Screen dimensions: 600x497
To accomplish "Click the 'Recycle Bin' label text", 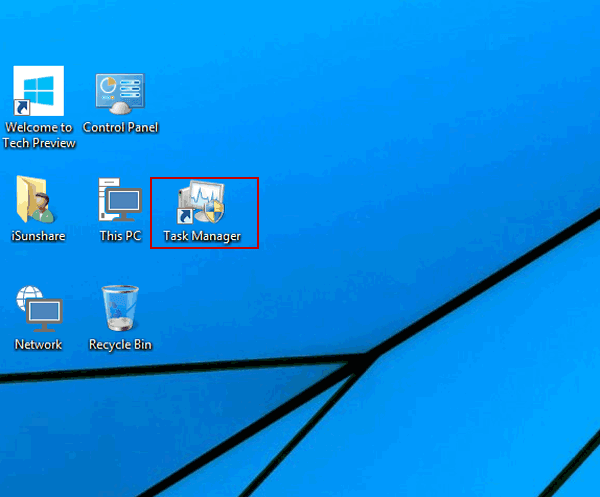I will 121,345.
